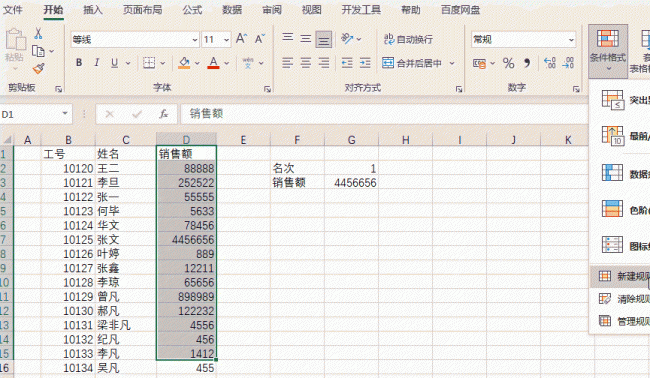Center text horizontally
This screenshot has height=378, width=650.
(x=306, y=63)
